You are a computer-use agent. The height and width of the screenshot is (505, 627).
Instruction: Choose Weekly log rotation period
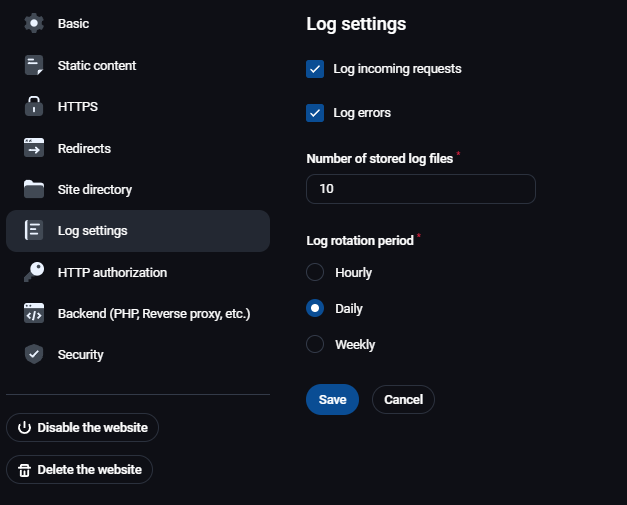[315, 344]
